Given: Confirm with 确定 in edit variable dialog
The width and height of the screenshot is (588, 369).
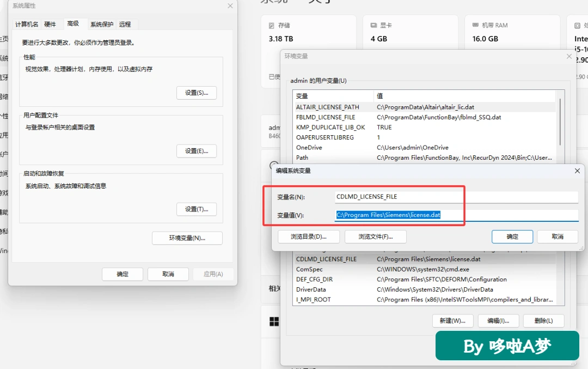Looking at the screenshot, I should click(512, 237).
